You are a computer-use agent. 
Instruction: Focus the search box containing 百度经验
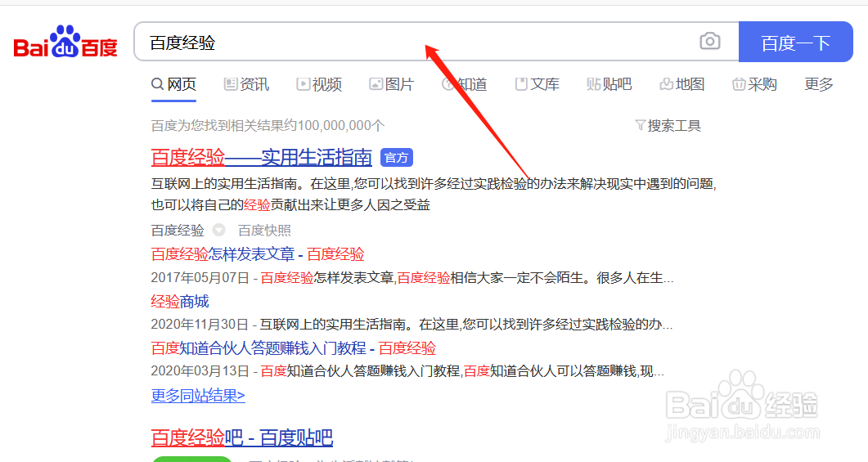pos(436,42)
